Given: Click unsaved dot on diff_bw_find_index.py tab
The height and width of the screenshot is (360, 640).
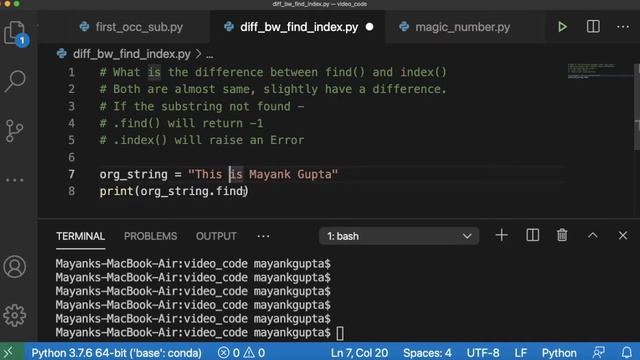Looking at the screenshot, I should (x=369, y=27).
